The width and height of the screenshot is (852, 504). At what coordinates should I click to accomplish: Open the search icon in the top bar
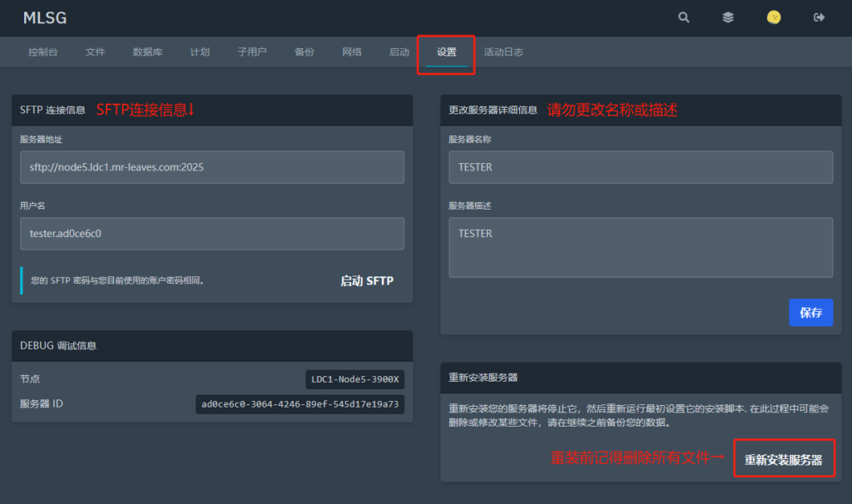[683, 17]
